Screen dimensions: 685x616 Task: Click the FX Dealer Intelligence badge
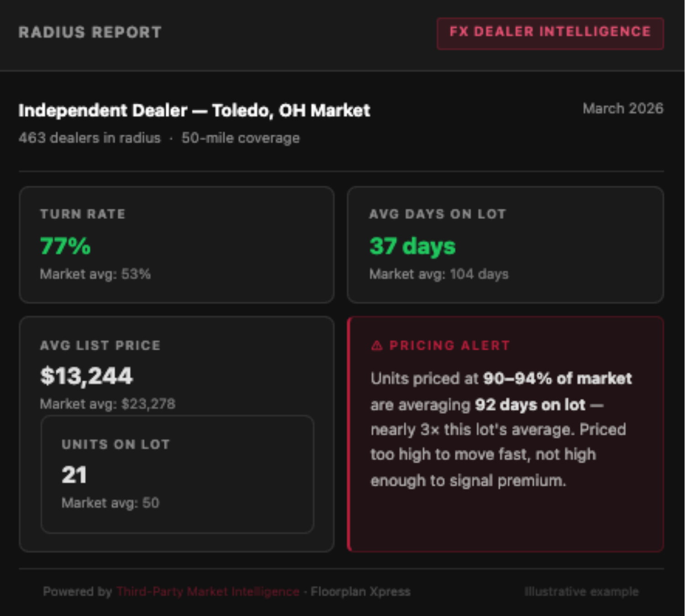[550, 33]
